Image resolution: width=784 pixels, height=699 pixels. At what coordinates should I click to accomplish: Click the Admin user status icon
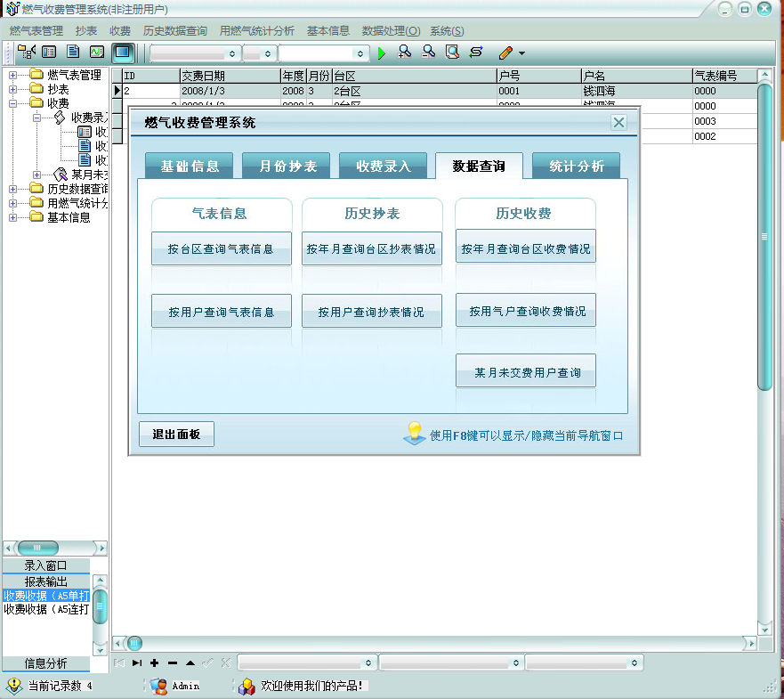coord(158,686)
